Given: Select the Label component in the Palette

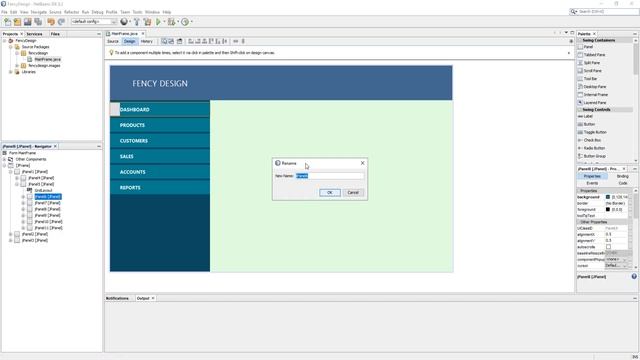Looking at the screenshot, I should 585,116.
